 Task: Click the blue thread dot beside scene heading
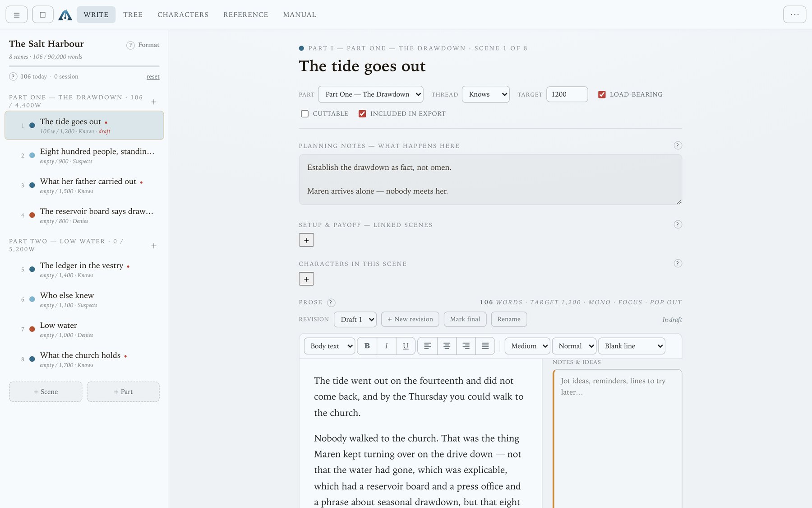(x=301, y=48)
